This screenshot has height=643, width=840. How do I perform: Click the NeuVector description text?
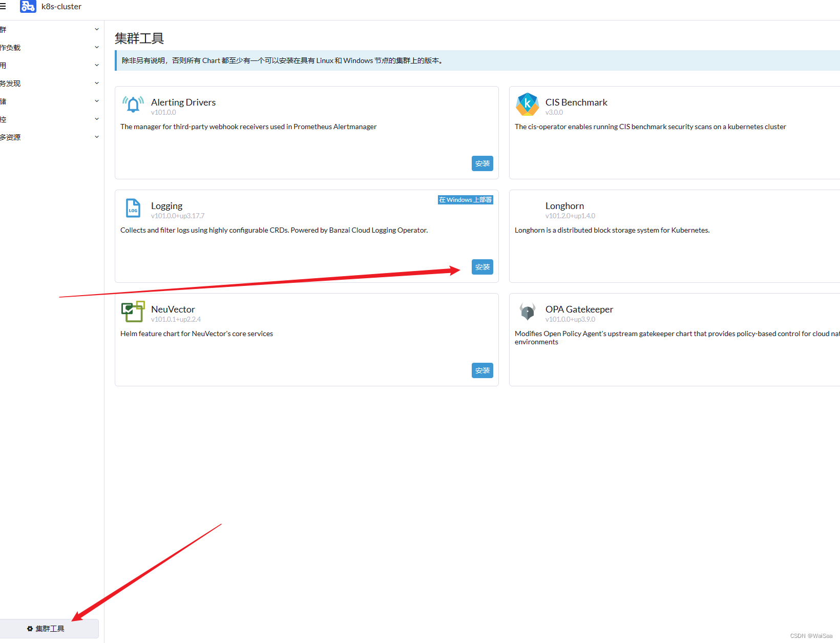click(197, 334)
